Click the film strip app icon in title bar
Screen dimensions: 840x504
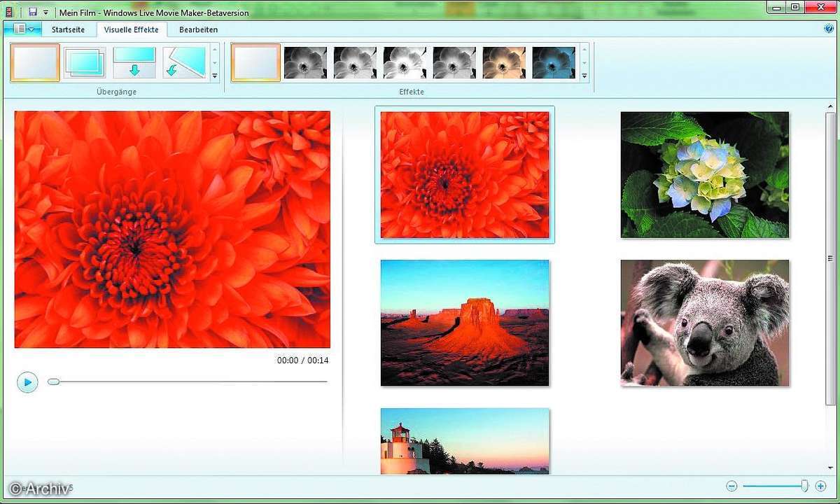(10, 11)
